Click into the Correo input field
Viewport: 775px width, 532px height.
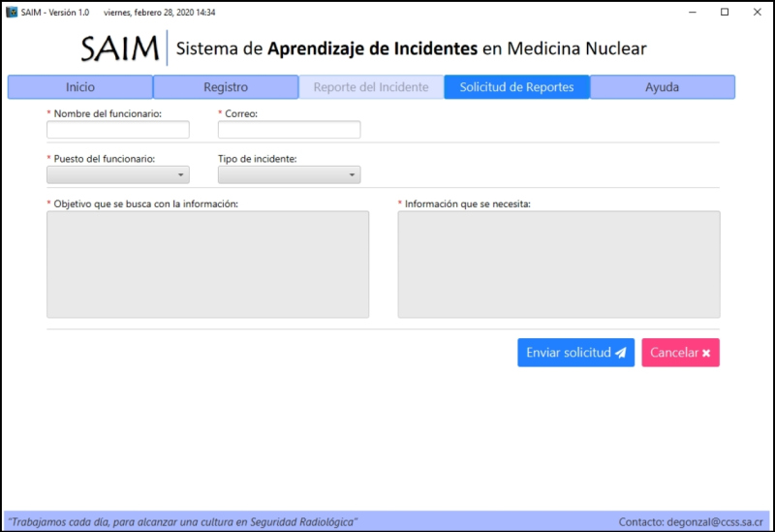pyautogui.click(x=289, y=130)
